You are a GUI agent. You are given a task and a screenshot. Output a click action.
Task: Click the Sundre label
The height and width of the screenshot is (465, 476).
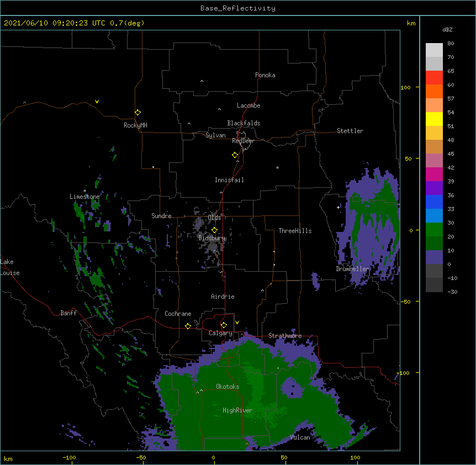click(x=161, y=216)
